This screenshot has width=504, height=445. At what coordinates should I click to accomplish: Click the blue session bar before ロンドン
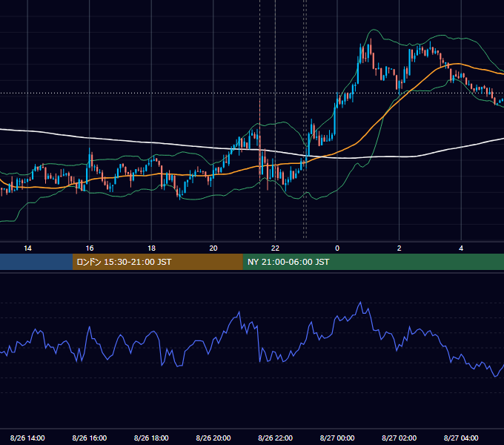tap(36, 262)
